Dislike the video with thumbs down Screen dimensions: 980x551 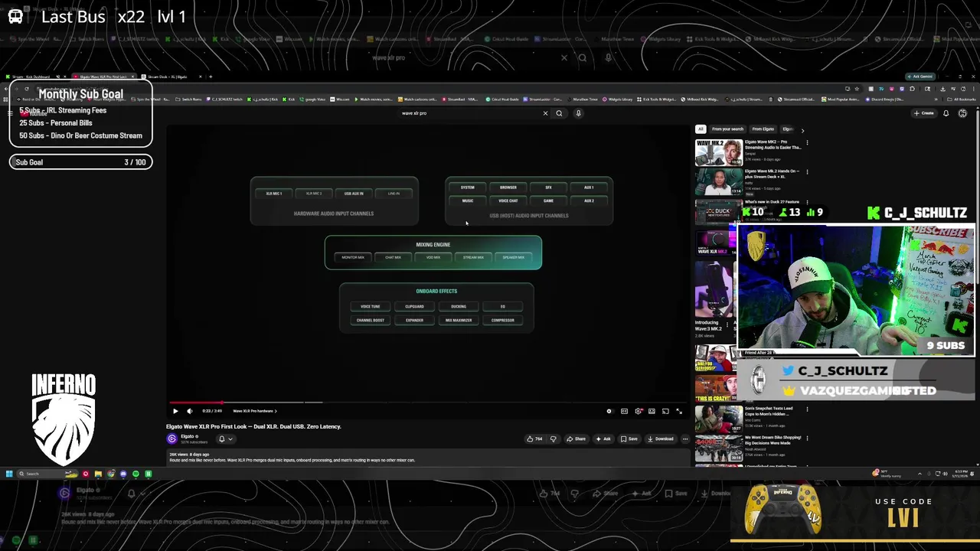pyautogui.click(x=553, y=439)
